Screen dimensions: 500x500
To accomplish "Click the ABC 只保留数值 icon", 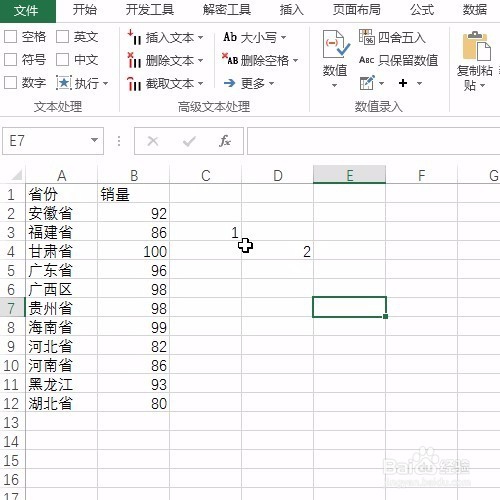I will point(366,60).
